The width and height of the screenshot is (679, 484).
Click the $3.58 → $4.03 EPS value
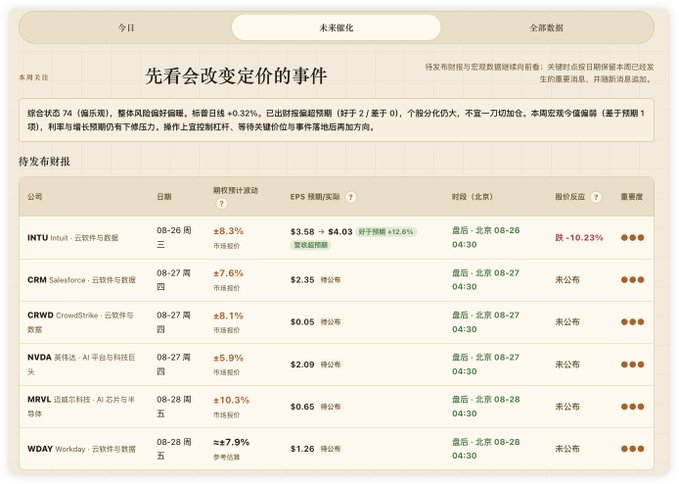coord(321,232)
